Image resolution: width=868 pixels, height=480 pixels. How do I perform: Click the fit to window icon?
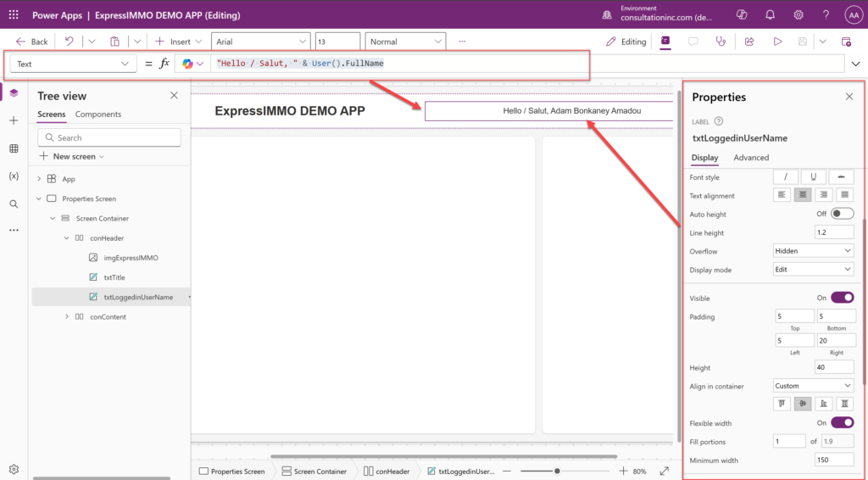pyautogui.click(x=665, y=472)
